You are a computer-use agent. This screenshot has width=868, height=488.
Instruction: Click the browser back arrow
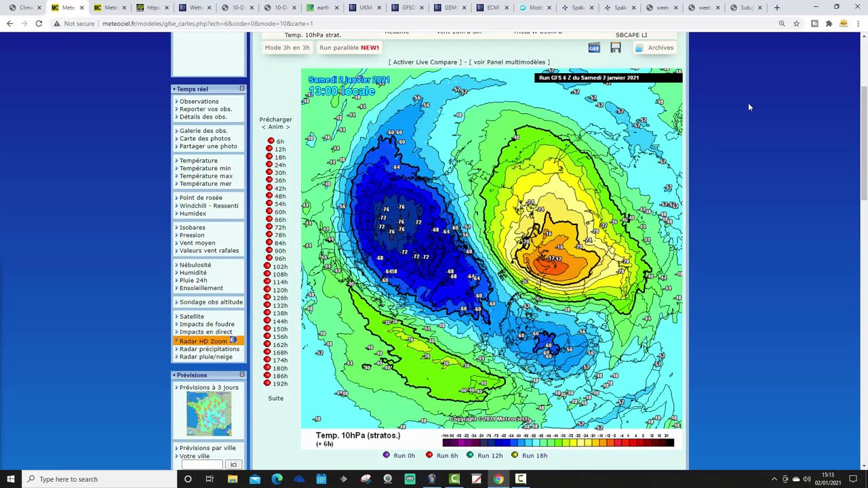(x=9, y=23)
